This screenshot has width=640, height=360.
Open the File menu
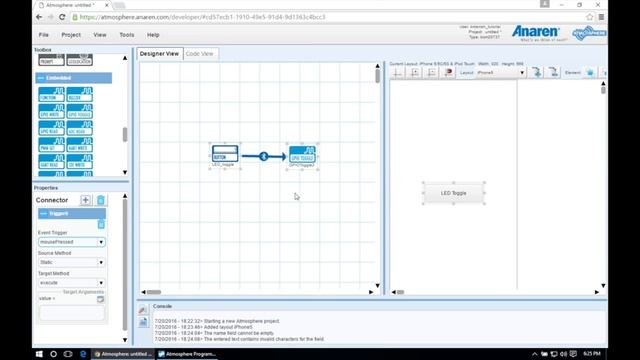coord(44,35)
